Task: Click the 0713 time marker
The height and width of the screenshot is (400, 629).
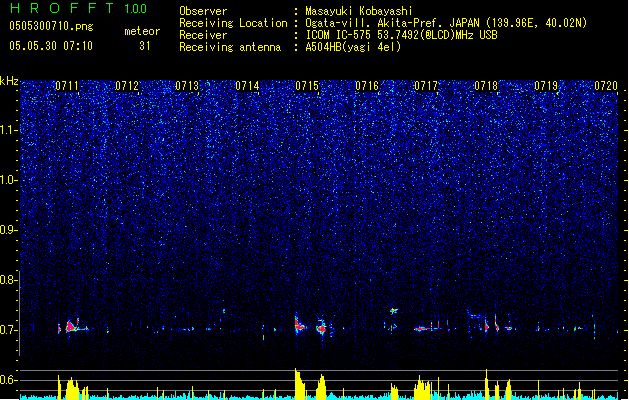Action: point(187,86)
